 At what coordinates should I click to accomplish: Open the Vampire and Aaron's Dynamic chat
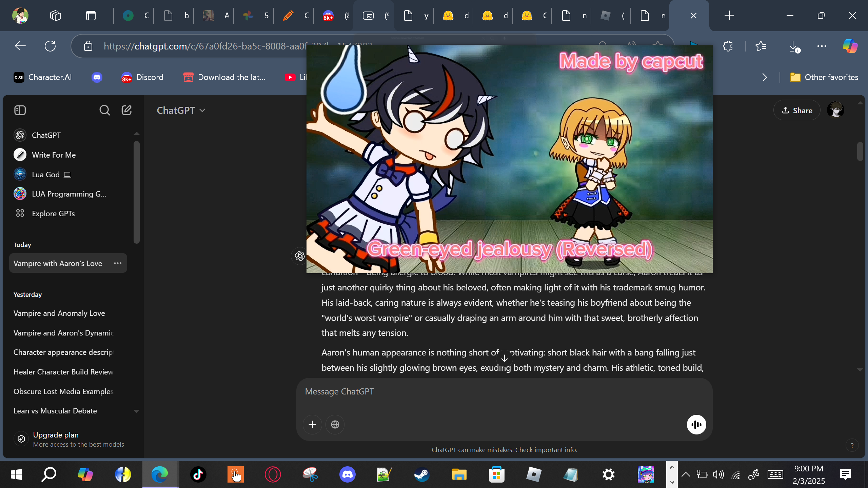pos(64,333)
